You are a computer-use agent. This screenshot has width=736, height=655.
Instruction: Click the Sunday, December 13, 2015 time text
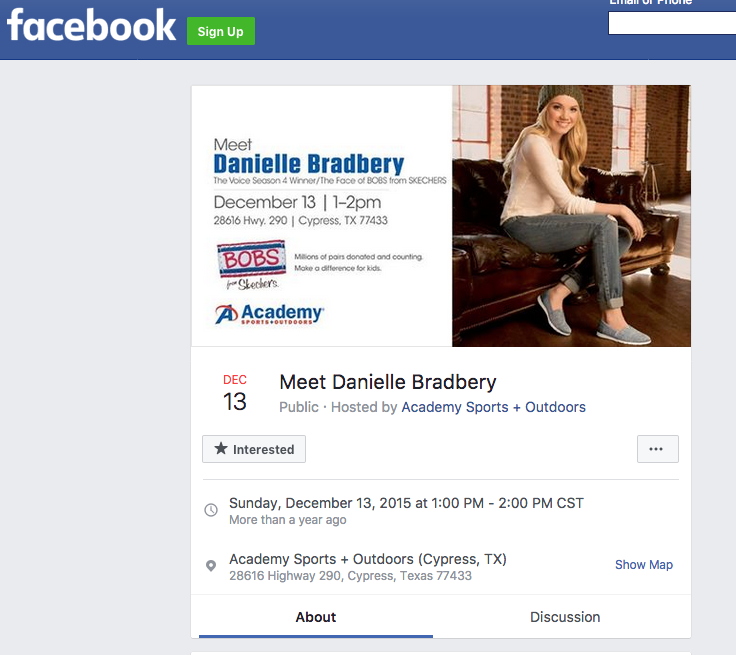(x=406, y=503)
